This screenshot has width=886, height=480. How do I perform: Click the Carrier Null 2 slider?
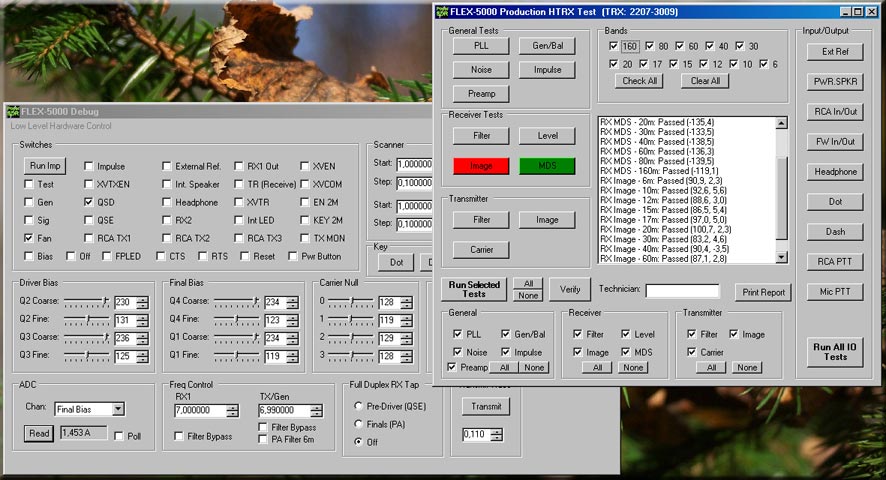(351, 338)
